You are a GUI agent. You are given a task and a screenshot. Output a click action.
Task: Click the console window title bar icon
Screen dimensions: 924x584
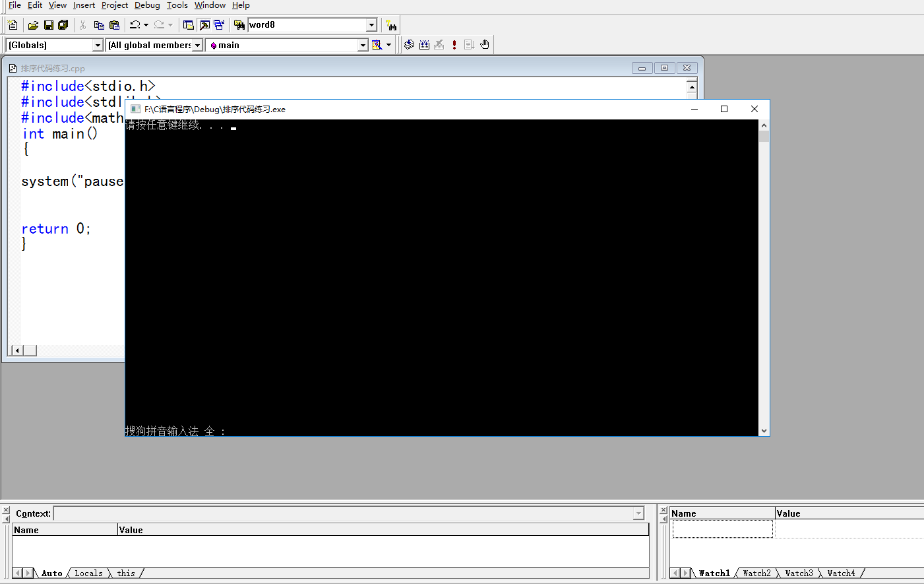pos(135,109)
